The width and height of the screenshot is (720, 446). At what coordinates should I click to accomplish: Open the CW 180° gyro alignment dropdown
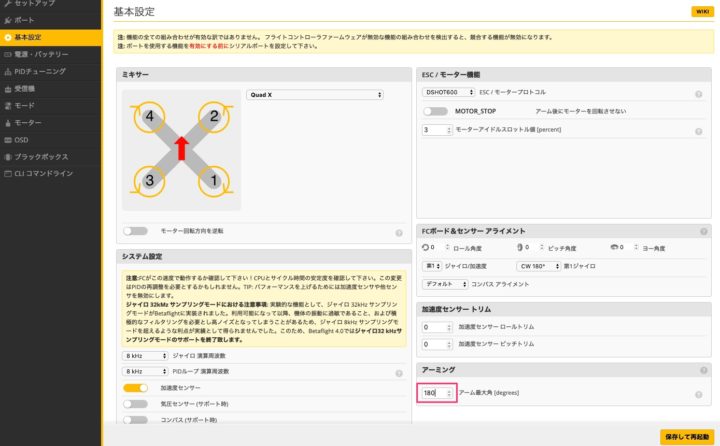[x=544, y=266]
